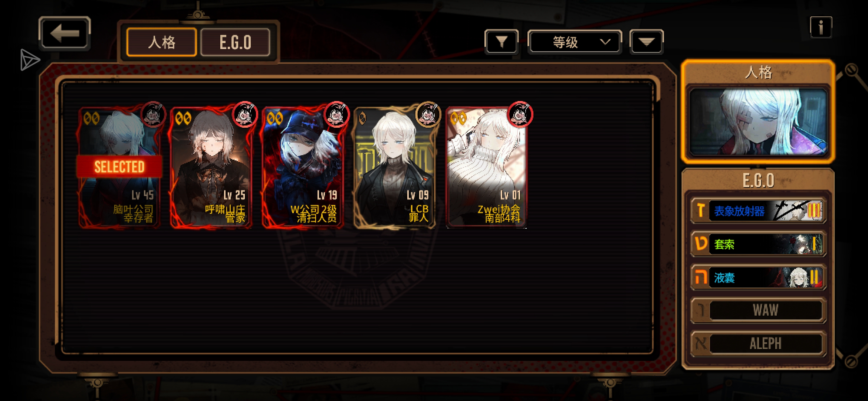Select the 表象放射器 E.G.O slot
The width and height of the screenshot is (868, 401).
coord(758,211)
